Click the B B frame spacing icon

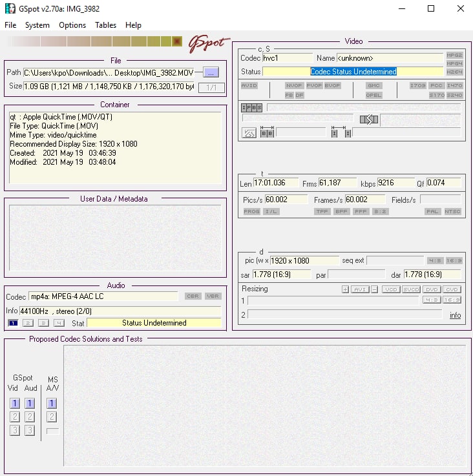click(267, 132)
